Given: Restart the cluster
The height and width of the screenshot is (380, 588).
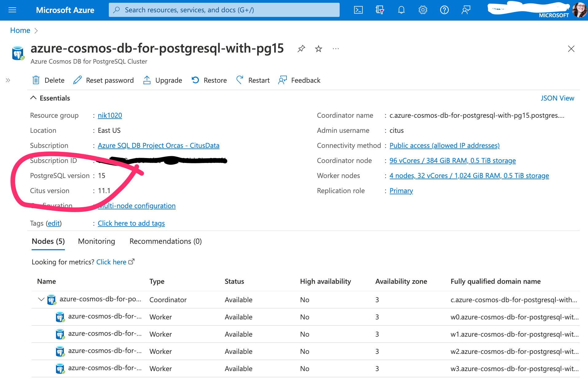Looking at the screenshot, I should [253, 80].
